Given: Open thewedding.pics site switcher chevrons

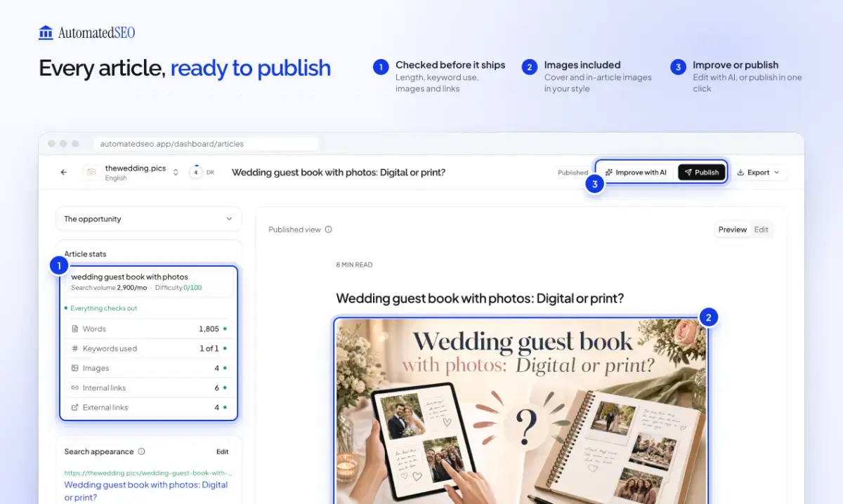Looking at the screenshot, I should (x=176, y=173).
